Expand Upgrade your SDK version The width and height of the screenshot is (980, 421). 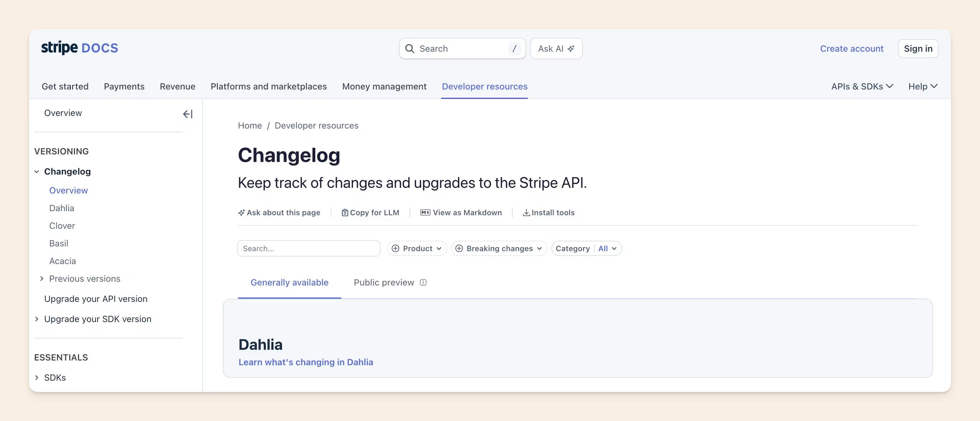[37, 319]
